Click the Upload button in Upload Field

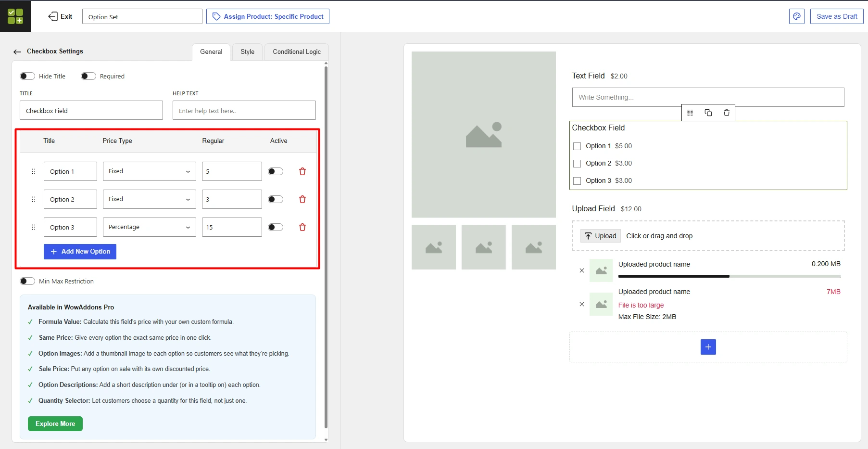601,236
